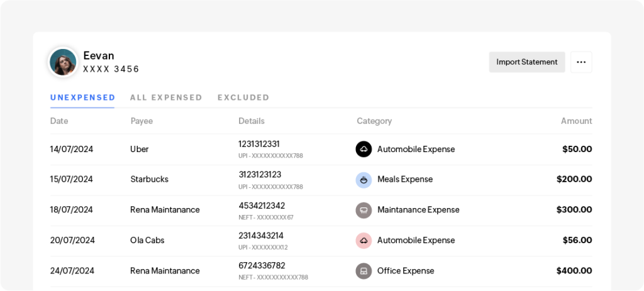Click the brown Maintanance Expense category icon
Image resolution: width=644 pixels, height=291 pixels.
coord(364,210)
